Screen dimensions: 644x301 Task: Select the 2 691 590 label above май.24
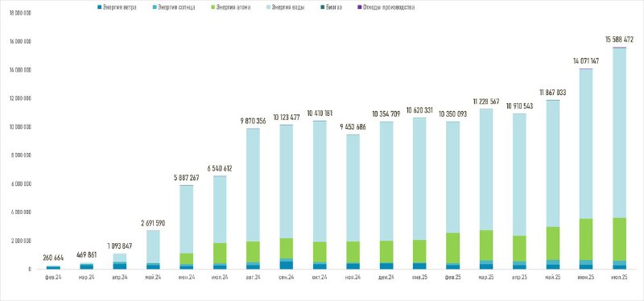pyautogui.click(x=153, y=224)
